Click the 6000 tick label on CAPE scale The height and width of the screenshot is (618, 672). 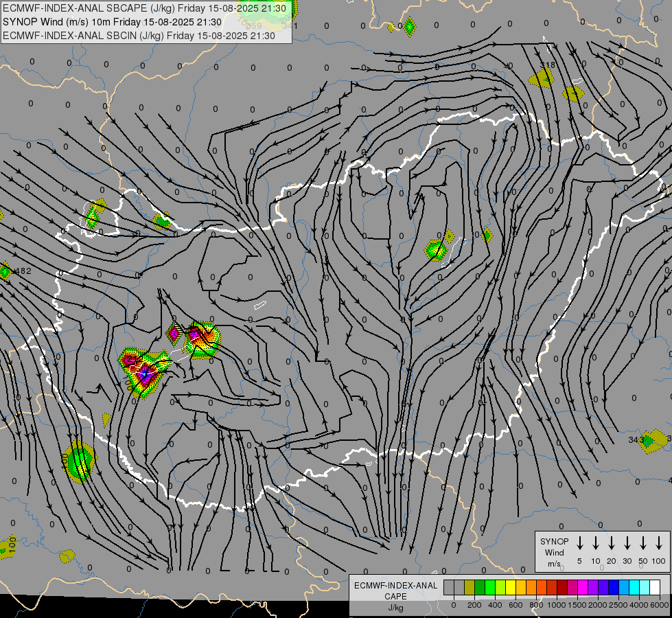pos(660,605)
